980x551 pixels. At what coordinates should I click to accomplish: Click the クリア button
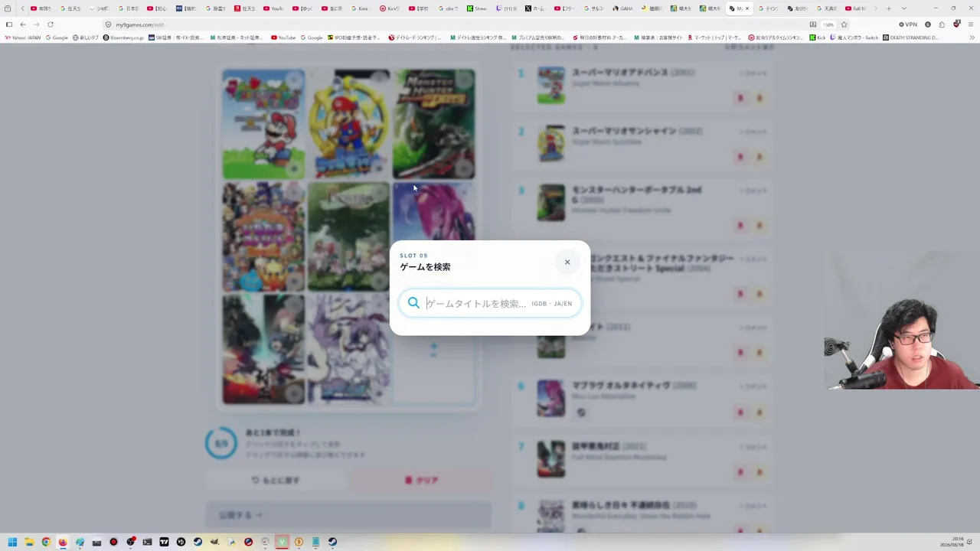[420, 480]
